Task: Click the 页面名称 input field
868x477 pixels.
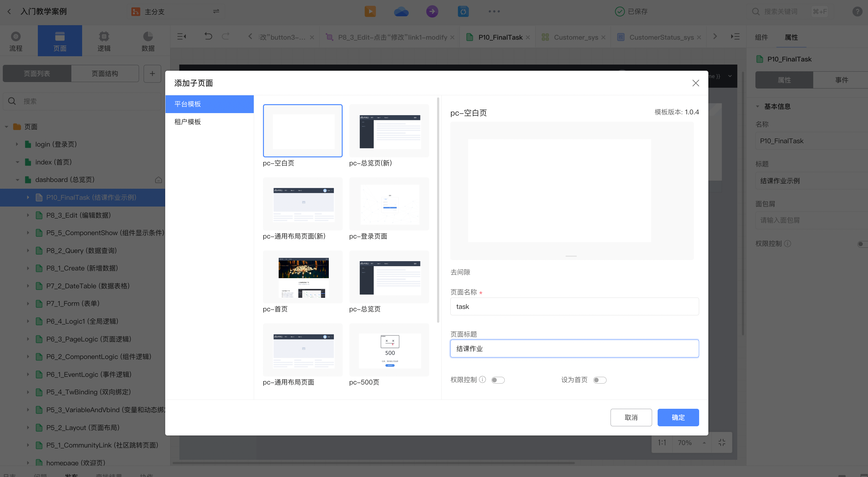Action: tap(575, 306)
